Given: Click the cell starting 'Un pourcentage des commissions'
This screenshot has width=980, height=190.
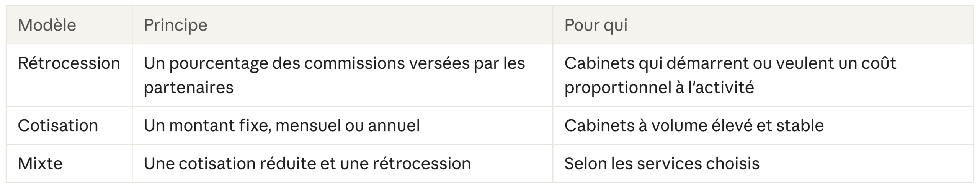Looking at the screenshot, I should [x=342, y=75].
